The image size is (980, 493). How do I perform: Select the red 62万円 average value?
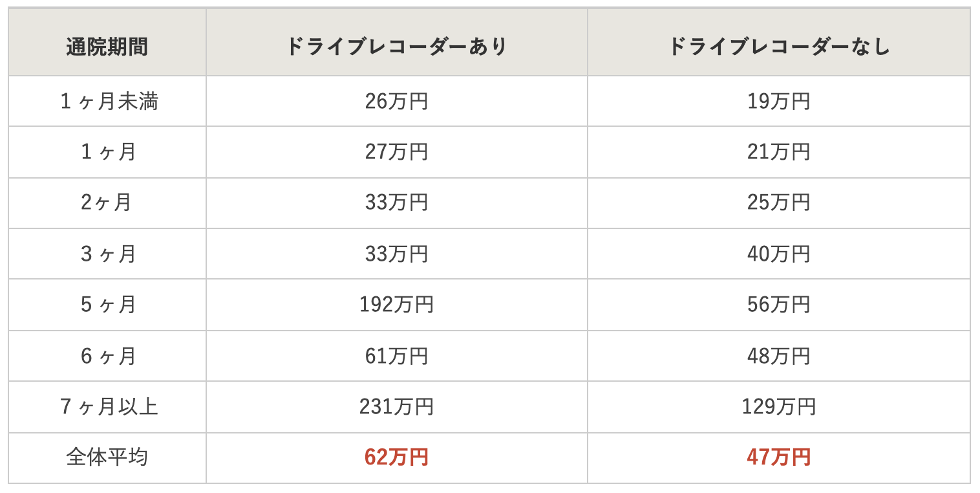click(396, 457)
